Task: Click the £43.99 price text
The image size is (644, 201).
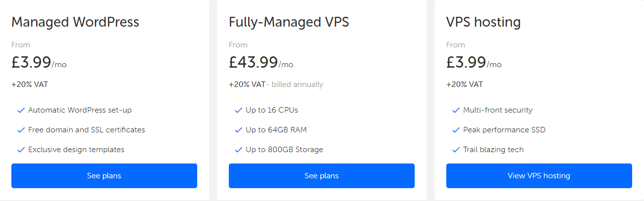Action: [x=253, y=63]
